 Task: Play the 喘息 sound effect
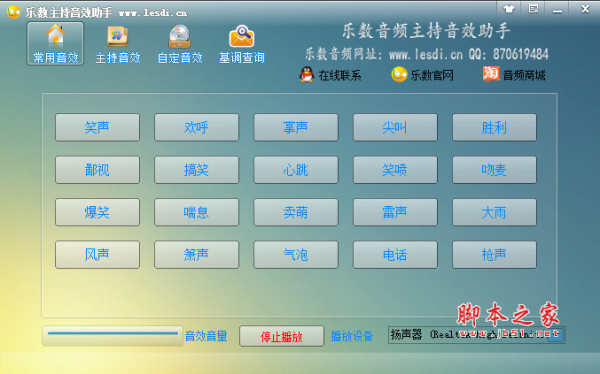point(196,212)
